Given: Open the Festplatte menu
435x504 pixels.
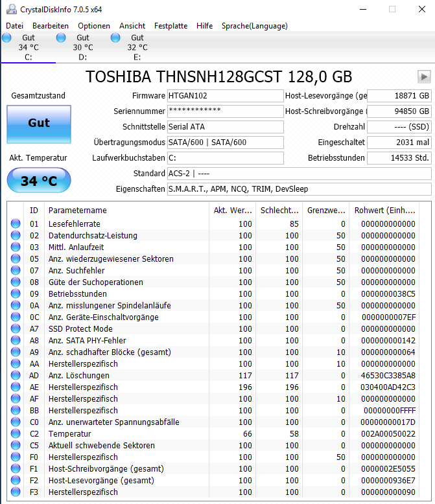Looking at the screenshot, I should click(x=171, y=26).
